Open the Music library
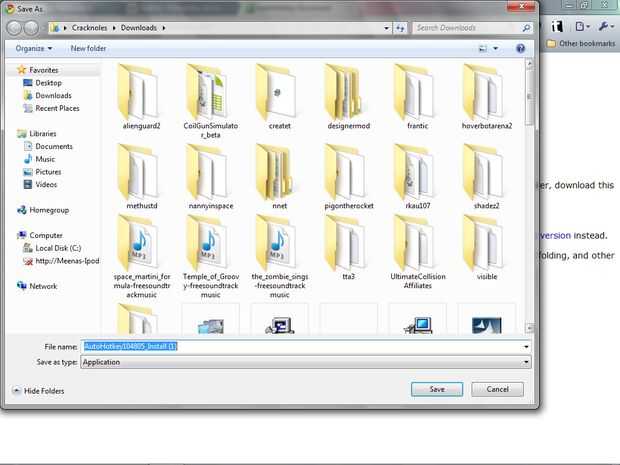This screenshot has width=620, height=465. (x=40, y=159)
